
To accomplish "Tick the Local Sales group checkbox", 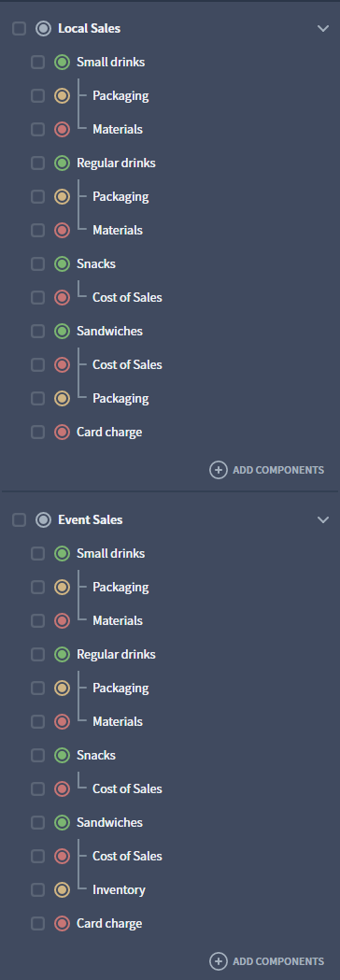I will (20, 29).
